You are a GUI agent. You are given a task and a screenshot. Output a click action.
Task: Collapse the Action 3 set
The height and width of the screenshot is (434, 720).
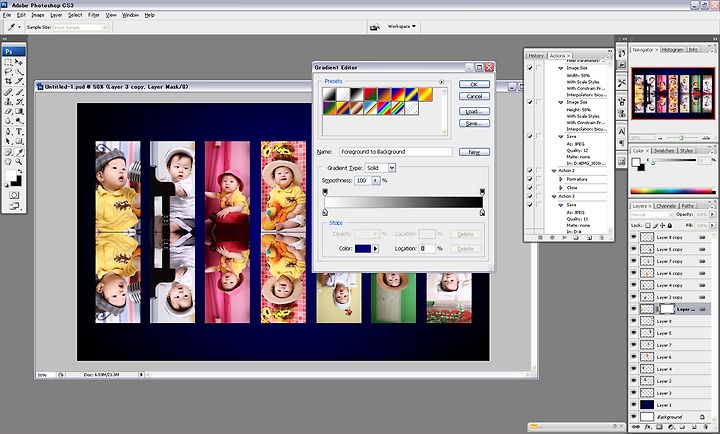click(x=554, y=197)
